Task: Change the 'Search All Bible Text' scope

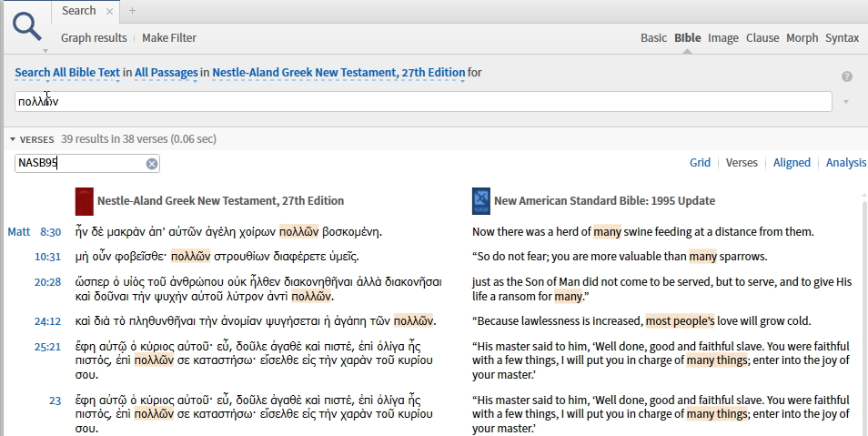Action: click(67, 73)
